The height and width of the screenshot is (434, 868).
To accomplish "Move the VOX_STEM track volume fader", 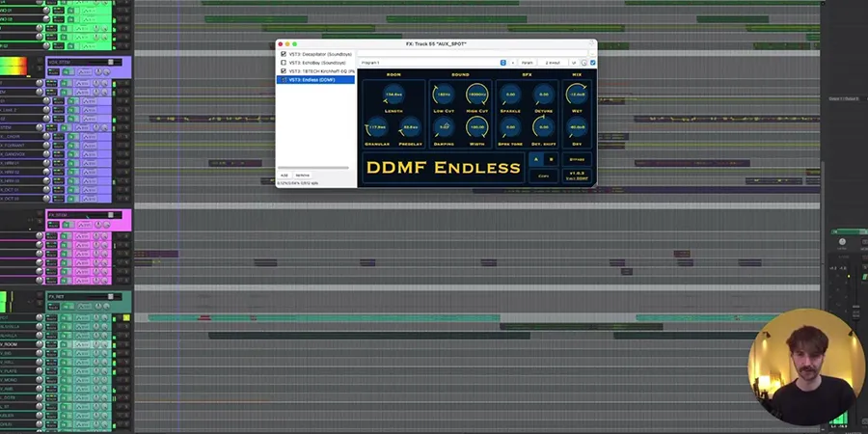I will pos(111,62).
